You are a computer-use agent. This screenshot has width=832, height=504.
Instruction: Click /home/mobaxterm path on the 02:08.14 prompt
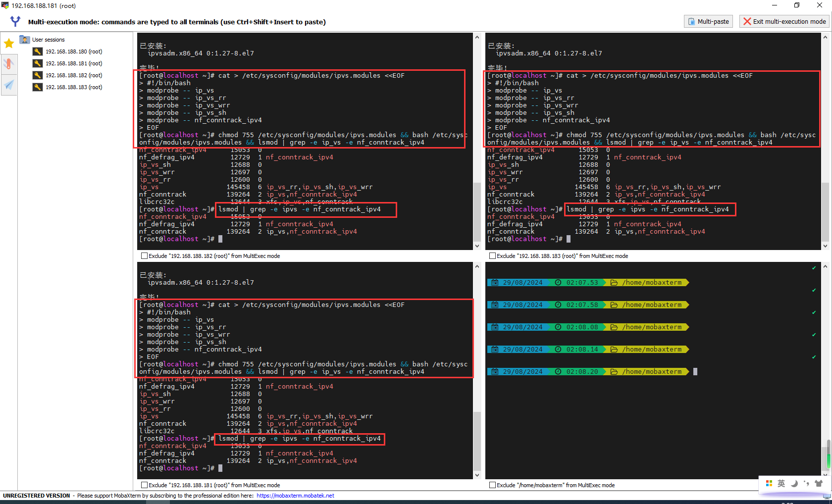click(x=652, y=350)
